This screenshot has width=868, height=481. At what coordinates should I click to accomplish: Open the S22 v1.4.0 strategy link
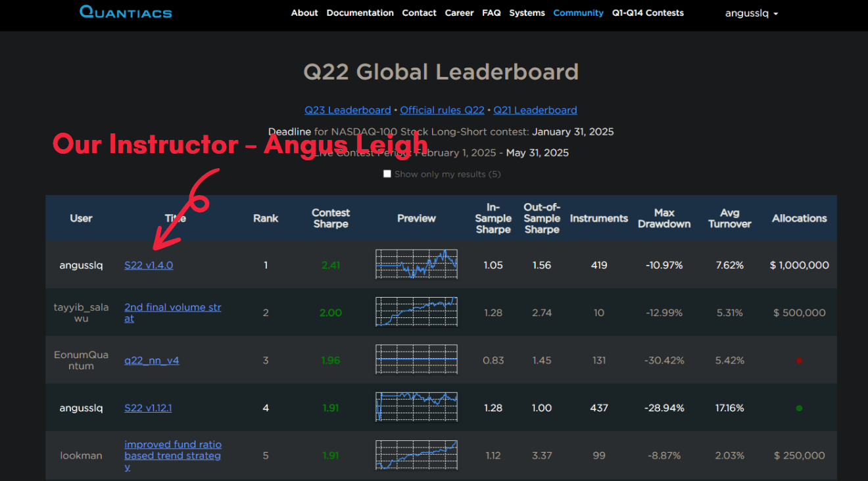click(x=149, y=265)
